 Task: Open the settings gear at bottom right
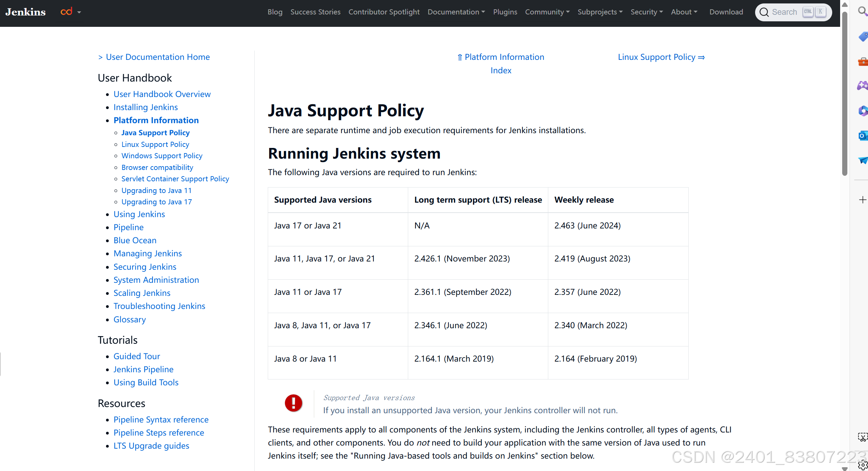(x=863, y=464)
